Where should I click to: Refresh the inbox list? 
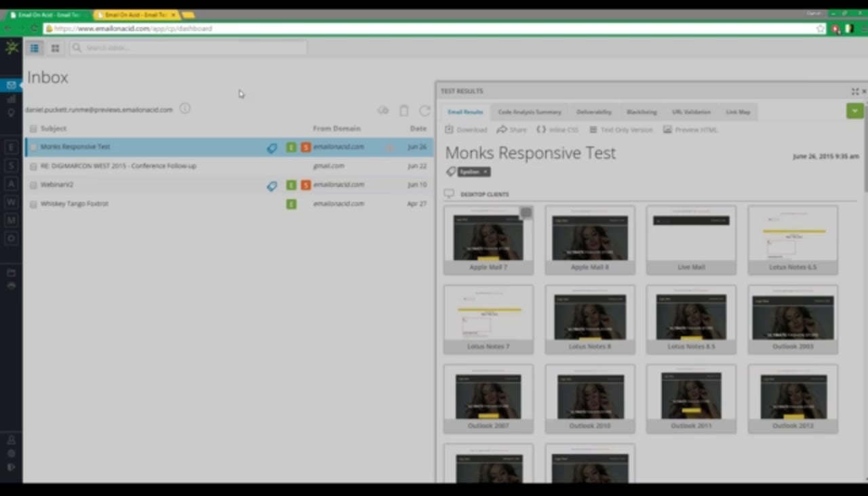pos(425,110)
